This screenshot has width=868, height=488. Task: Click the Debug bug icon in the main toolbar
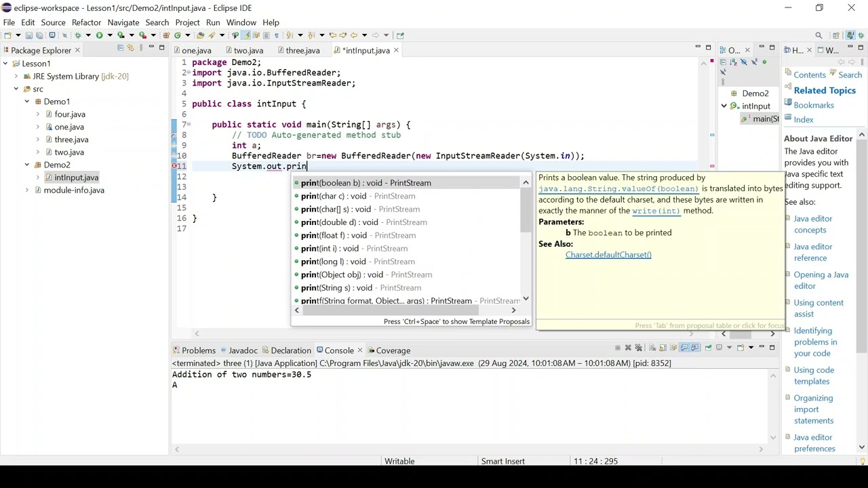pos(78,35)
